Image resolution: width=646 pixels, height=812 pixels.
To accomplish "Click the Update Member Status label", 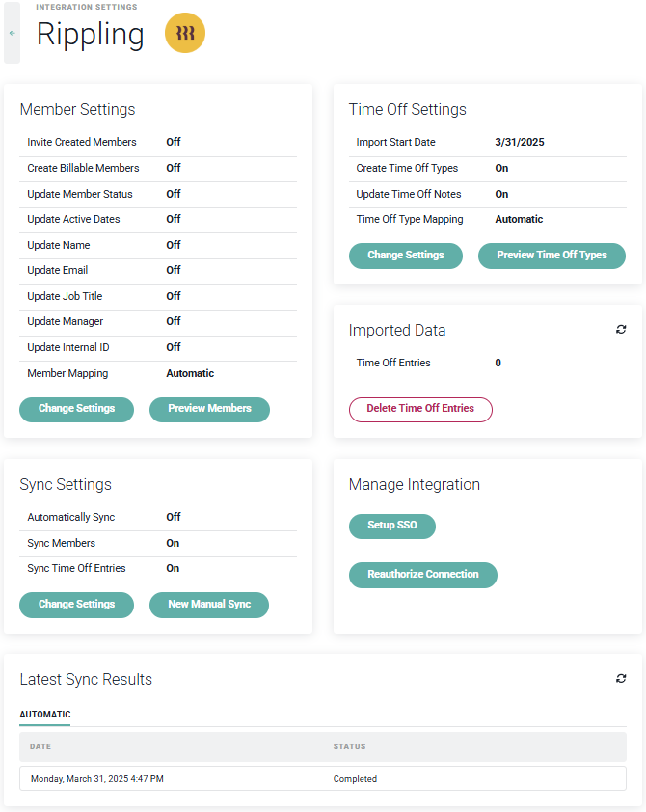I will [80, 194].
